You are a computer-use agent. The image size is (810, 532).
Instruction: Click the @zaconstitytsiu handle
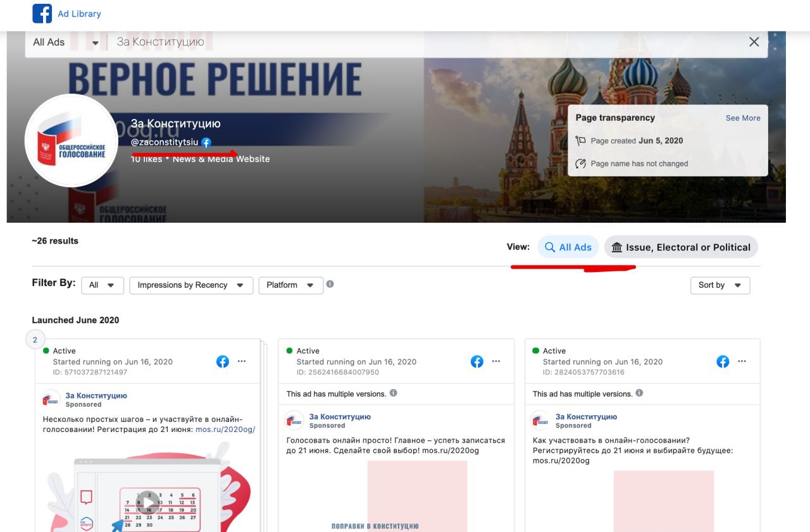click(165, 142)
